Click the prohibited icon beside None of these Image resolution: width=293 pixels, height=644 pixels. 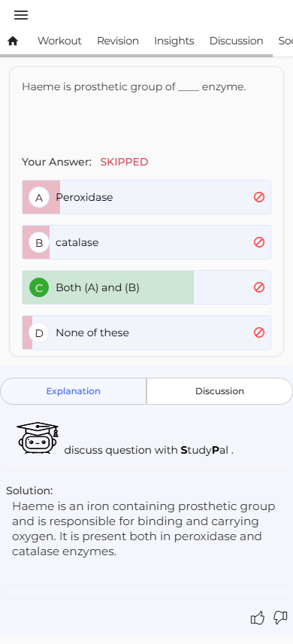[x=259, y=333]
